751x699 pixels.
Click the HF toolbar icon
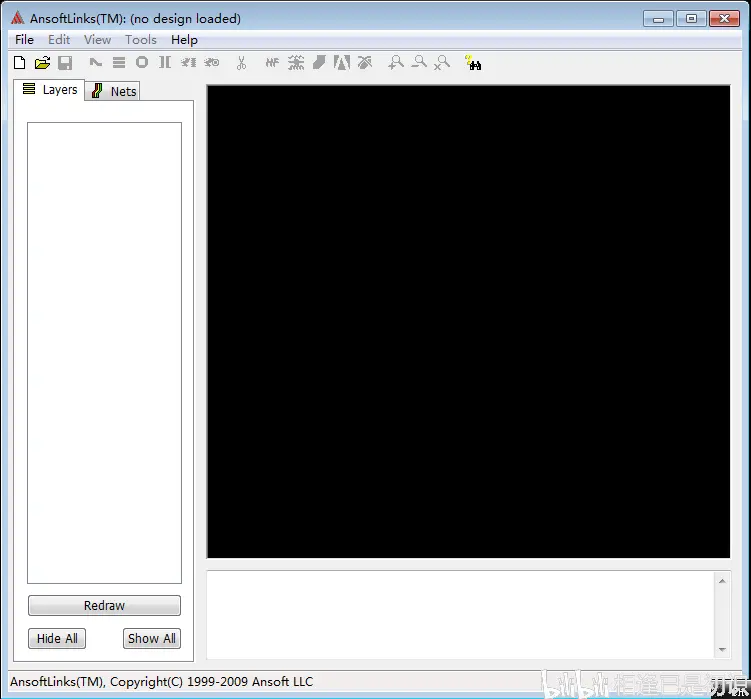pyautogui.click(x=272, y=63)
